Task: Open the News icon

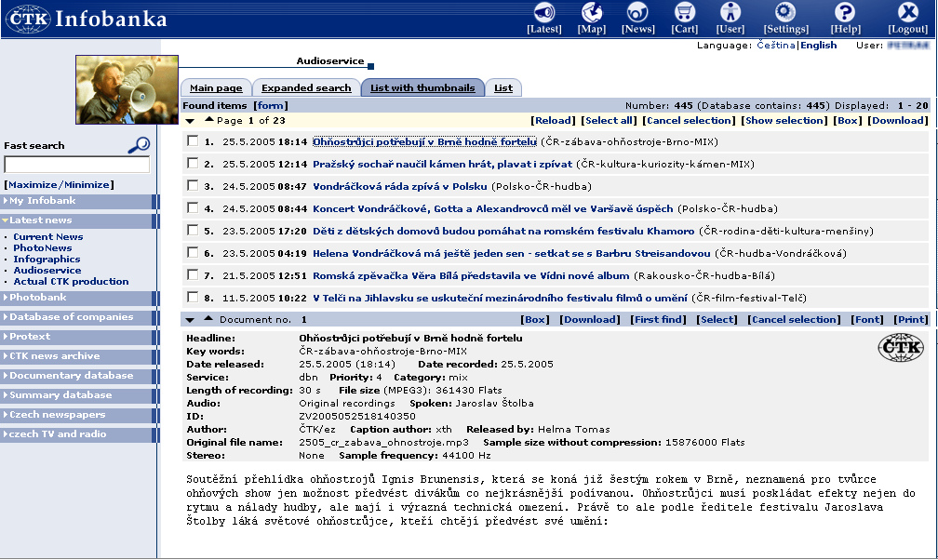Action: coord(637,12)
